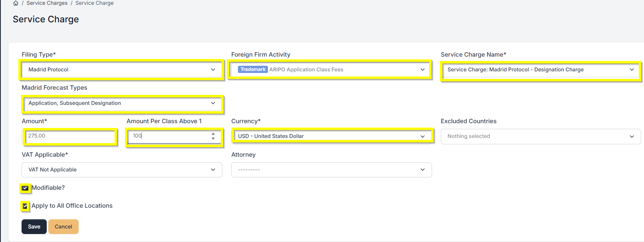Expand the Attorney dropdown
This screenshot has height=242, width=644.
[331, 170]
